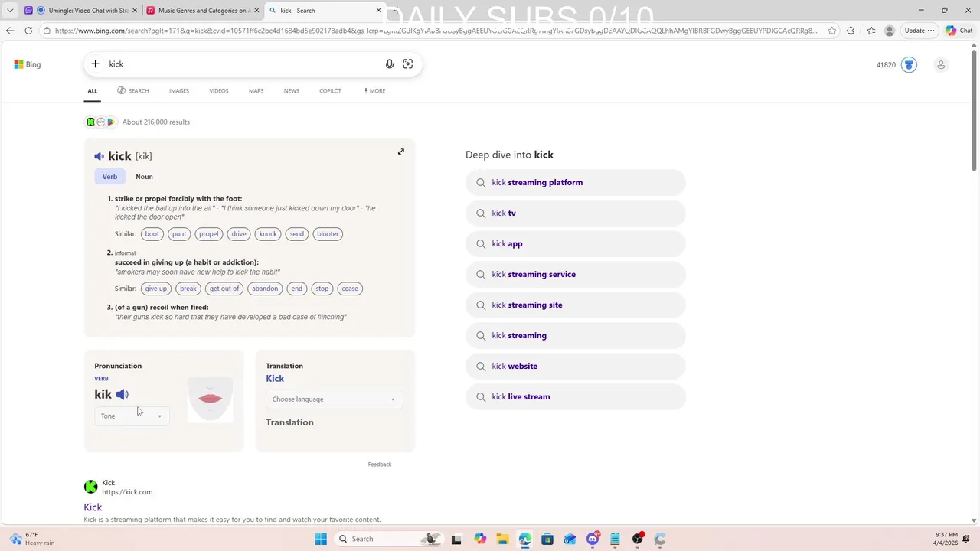Open Notepad from taskbar

[615, 539]
